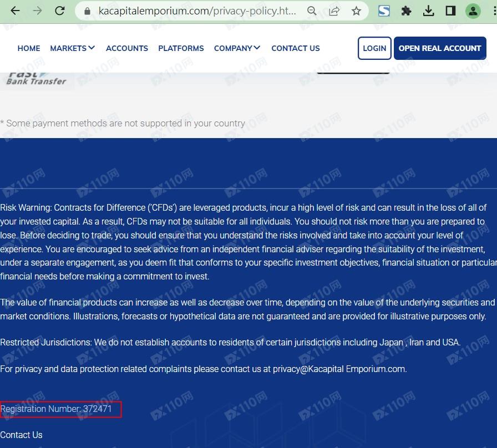Open the zoom magnifier in address bar

312,11
